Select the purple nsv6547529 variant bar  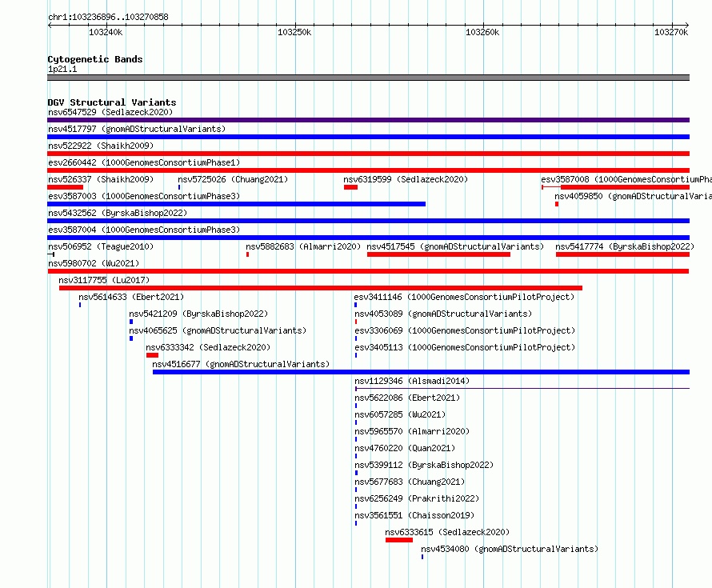click(368, 120)
